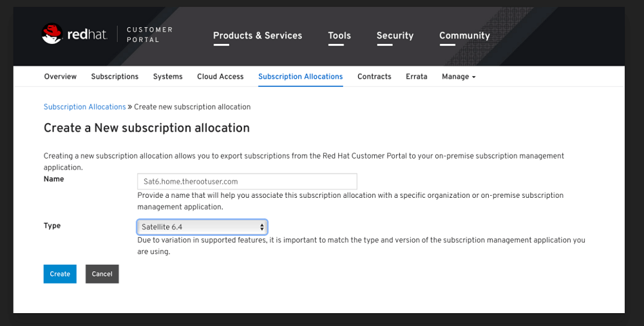
Task: Open the Systems tab
Action: [167, 77]
